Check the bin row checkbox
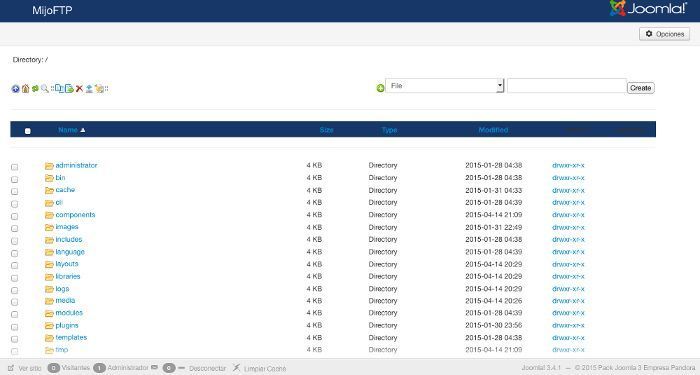 click(14, 179)
